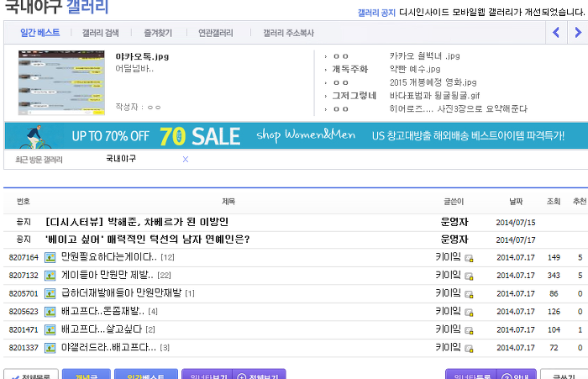The image size is (588, 379).
Task: Click the 번호 column header
Action: [24, 202]
